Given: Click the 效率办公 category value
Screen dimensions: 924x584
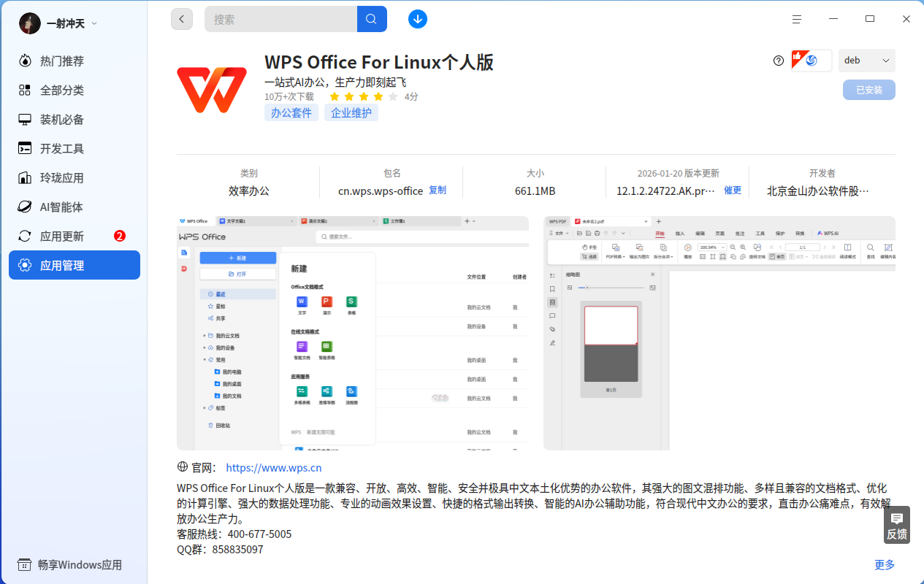Looking at the screenshot, I should click(249, 191).
